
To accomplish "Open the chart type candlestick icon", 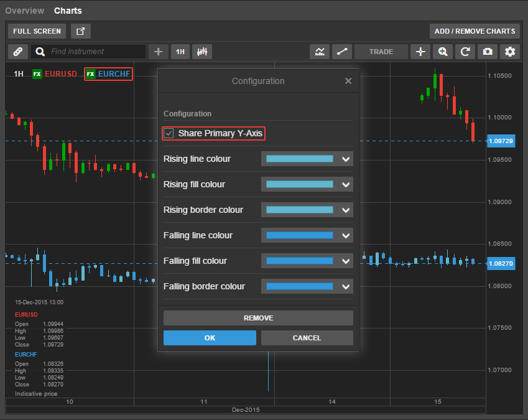I will coord(201,52).
